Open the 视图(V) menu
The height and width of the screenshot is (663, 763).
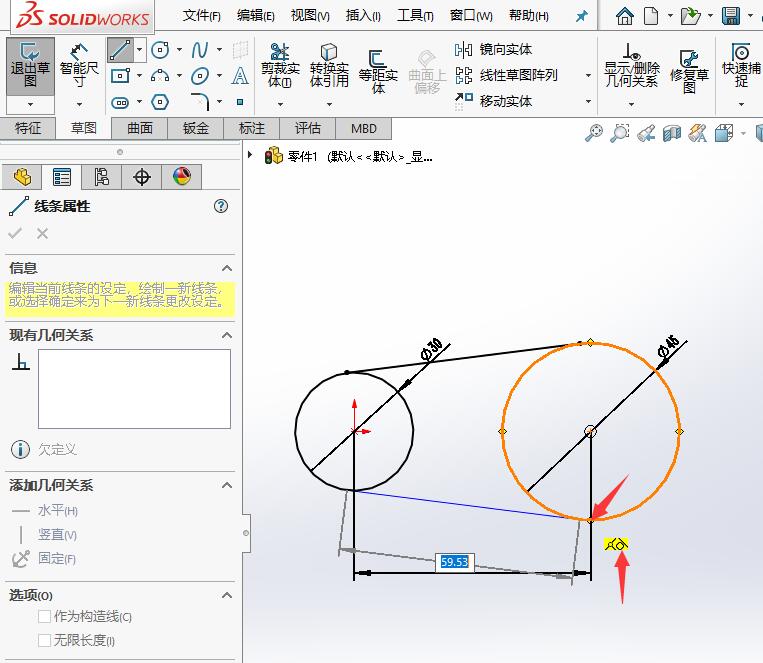click(310, 16)
